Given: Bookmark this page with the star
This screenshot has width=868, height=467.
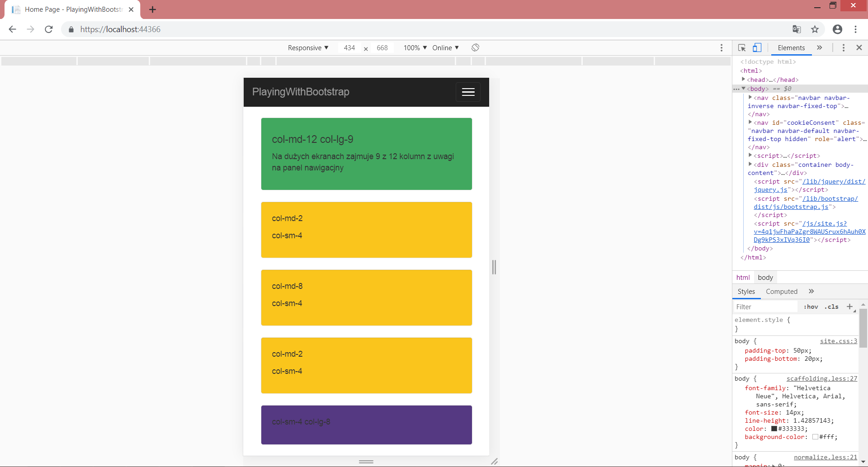Looking at the screenshot, I should pyautogui.click(x=815, y=29).
